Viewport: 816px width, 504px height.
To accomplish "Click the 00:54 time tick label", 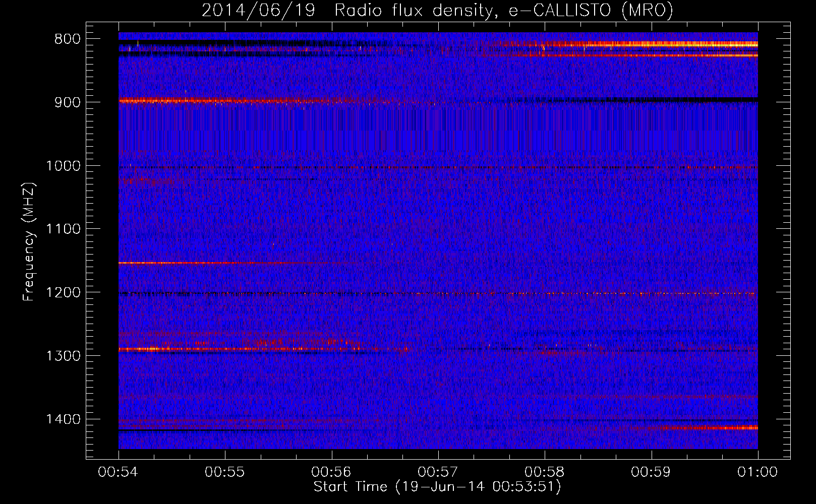I will click(x=118, y=472).
